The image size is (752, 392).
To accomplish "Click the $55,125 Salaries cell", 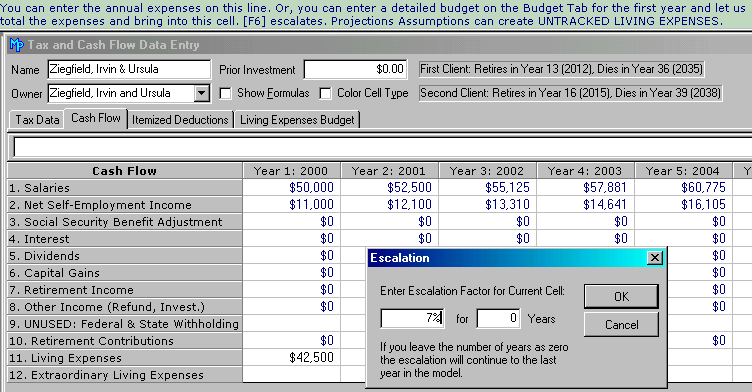I will pos(487,188).
